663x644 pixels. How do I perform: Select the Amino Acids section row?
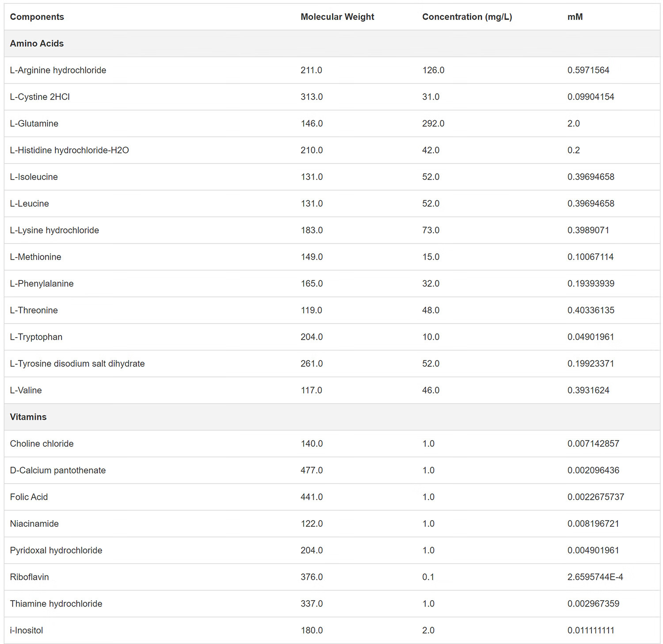click(x=332, y=43)
